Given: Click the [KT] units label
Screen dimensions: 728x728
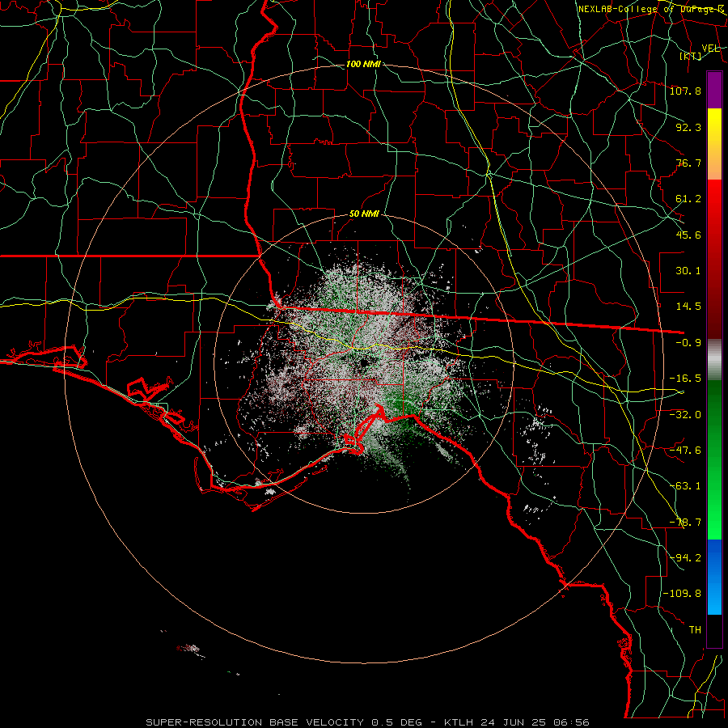Looking at the screenshot, I should 691,56.
